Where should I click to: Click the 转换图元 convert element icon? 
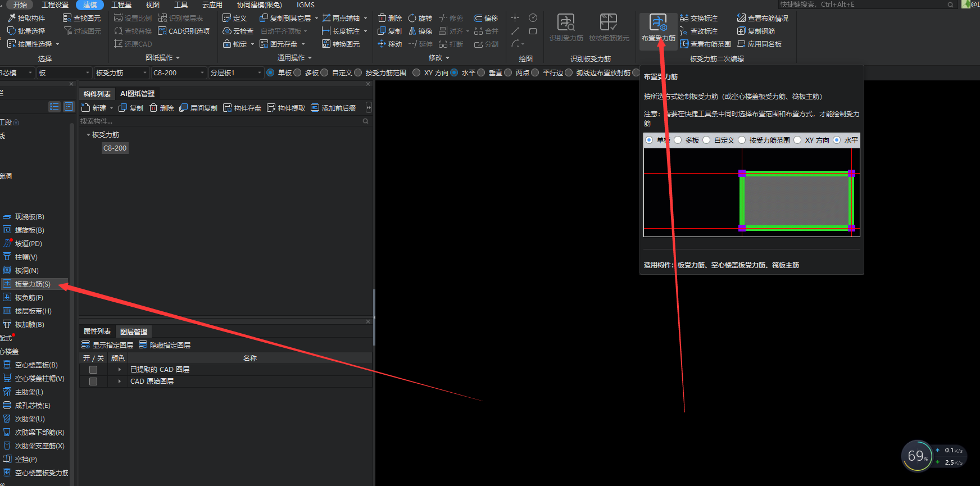326,44
